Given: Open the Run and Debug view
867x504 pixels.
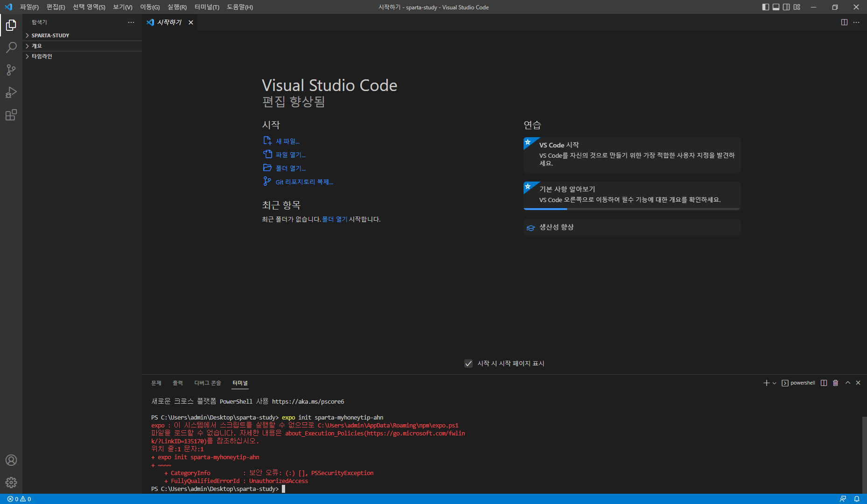Looking at the screenshot, I should [11, 92].
